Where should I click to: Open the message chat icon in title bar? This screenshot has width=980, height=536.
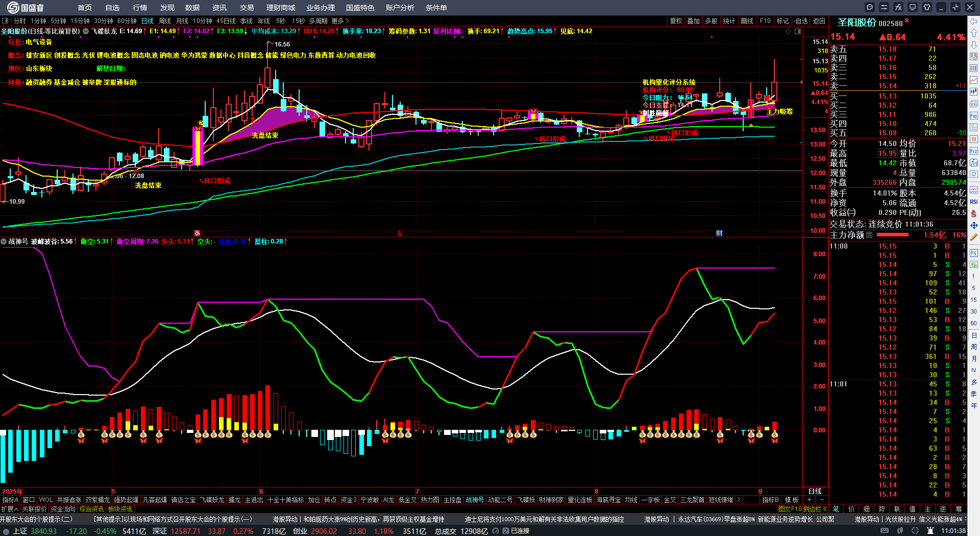tap(870, 7)
